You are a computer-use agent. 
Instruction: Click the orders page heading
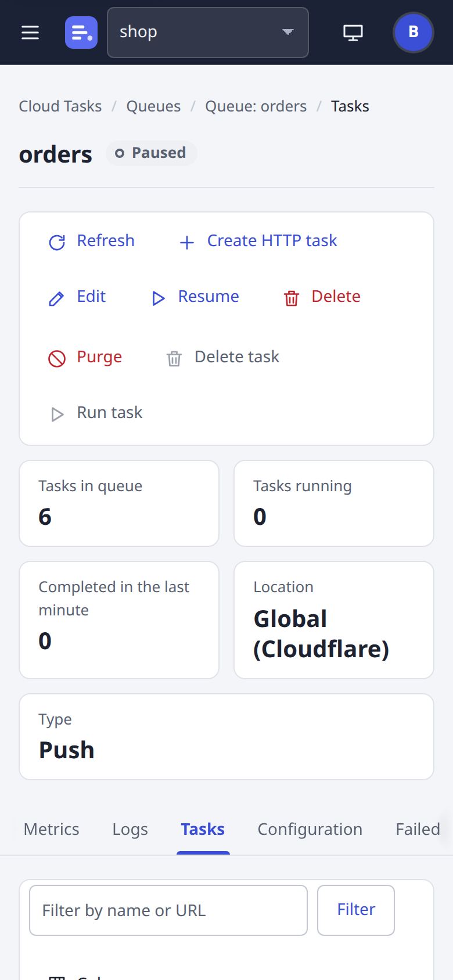56,154
